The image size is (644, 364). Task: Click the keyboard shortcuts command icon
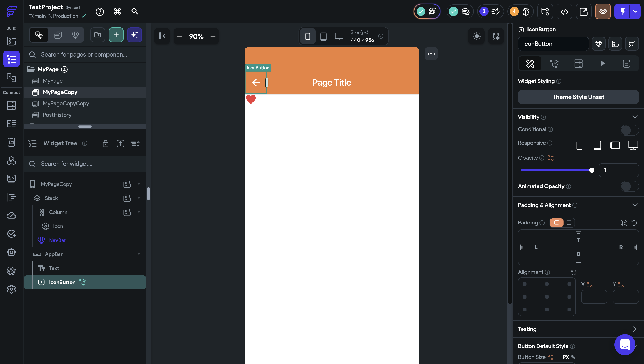pyautogui.click(x=117, y=12)
